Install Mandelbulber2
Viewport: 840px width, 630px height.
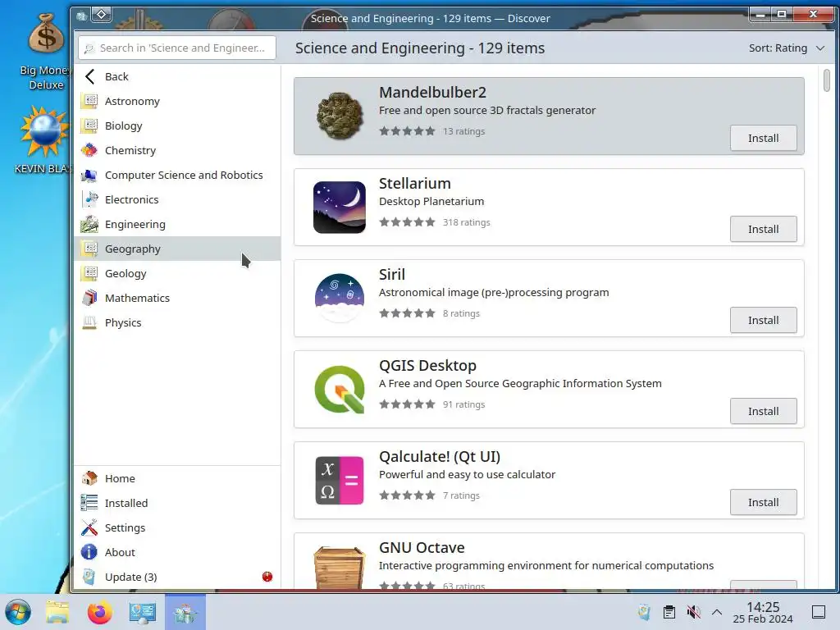click(763, 138)
